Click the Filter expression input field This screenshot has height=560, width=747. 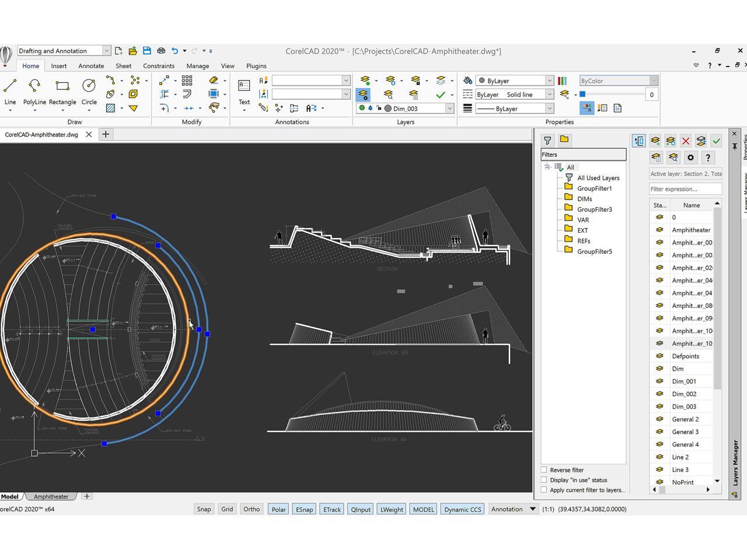(686, 189)
